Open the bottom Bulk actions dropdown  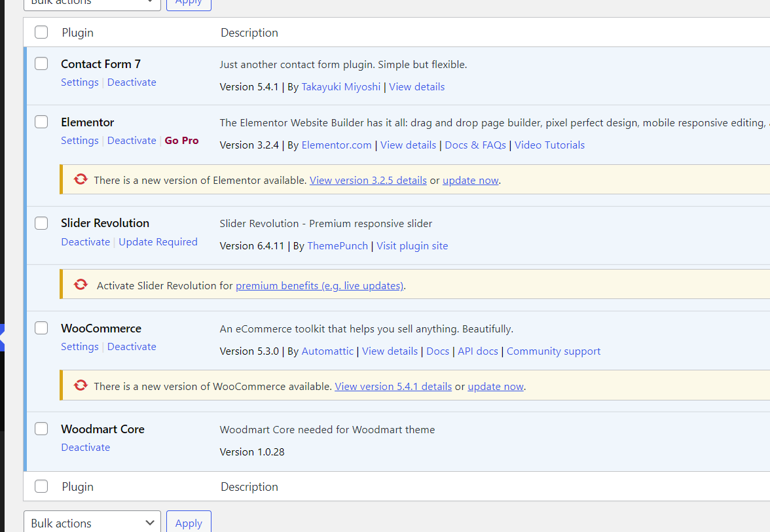(92, 523)
